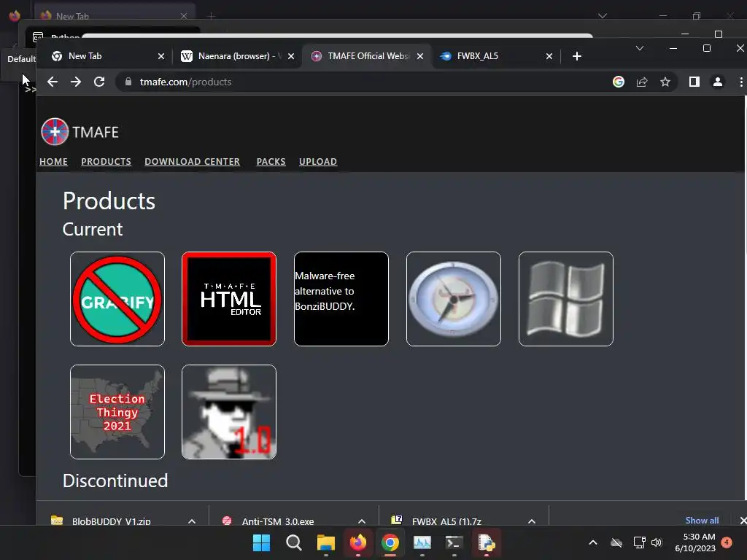The width and height of the screenshot is (747, 560).
Task: Open the performance monitor taskbar app
Action: point(422,542)
